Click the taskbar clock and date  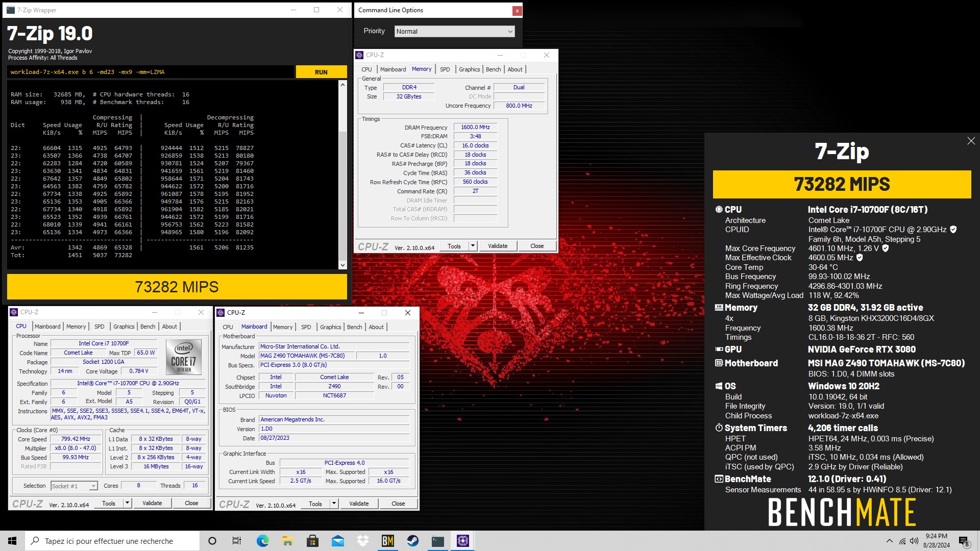coord(936,541)
